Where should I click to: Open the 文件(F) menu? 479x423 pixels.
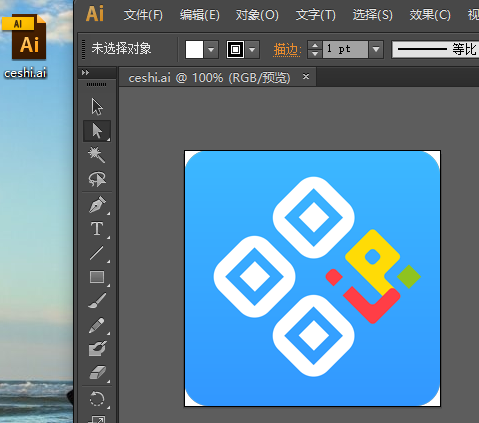(143, 15)
